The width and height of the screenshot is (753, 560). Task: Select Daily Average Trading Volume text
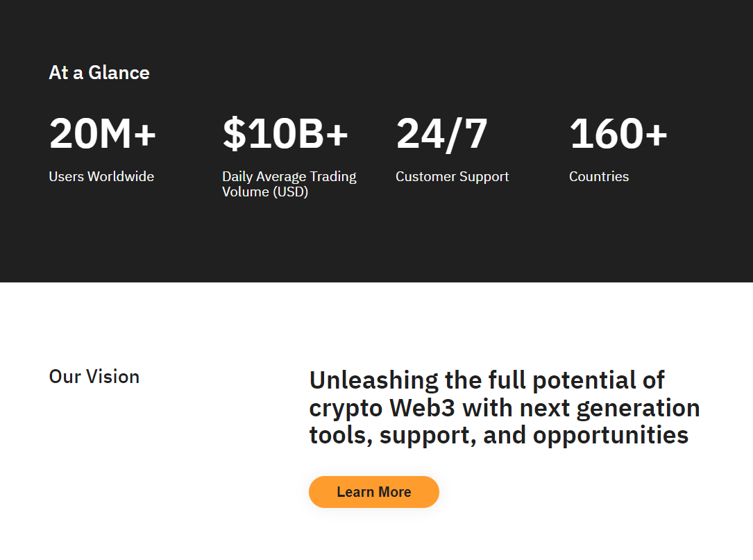289,184
